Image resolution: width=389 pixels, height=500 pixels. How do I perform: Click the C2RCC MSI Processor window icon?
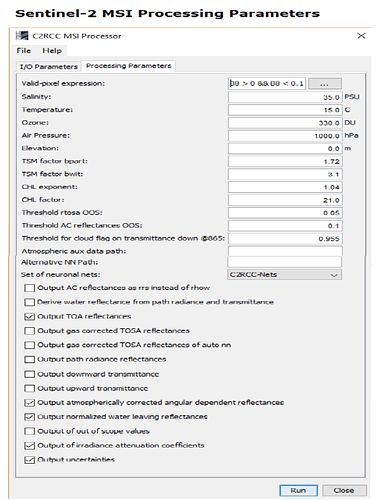(22, 36)
